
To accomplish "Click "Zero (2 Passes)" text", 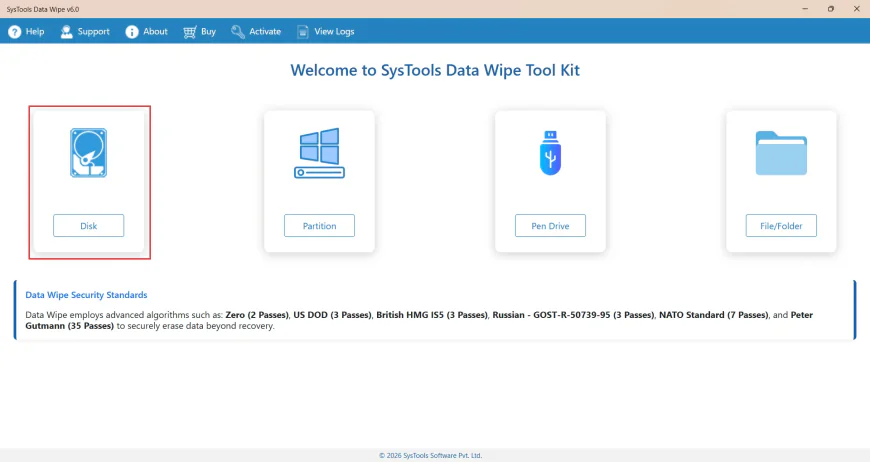I will pos(257,314).
